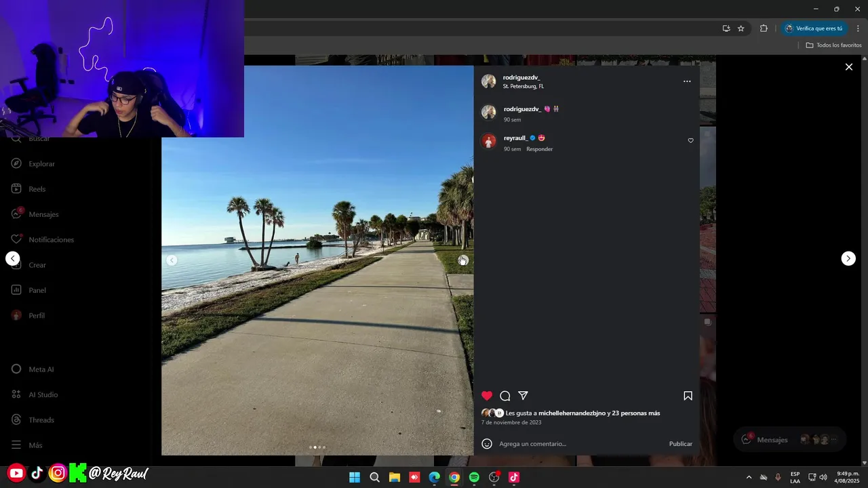
Task: Open the volume control in the system tray
Action: [823, 477]
